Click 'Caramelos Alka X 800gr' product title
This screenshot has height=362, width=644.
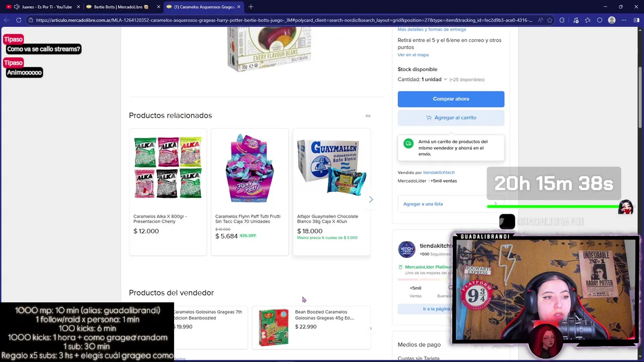[160, 219]
